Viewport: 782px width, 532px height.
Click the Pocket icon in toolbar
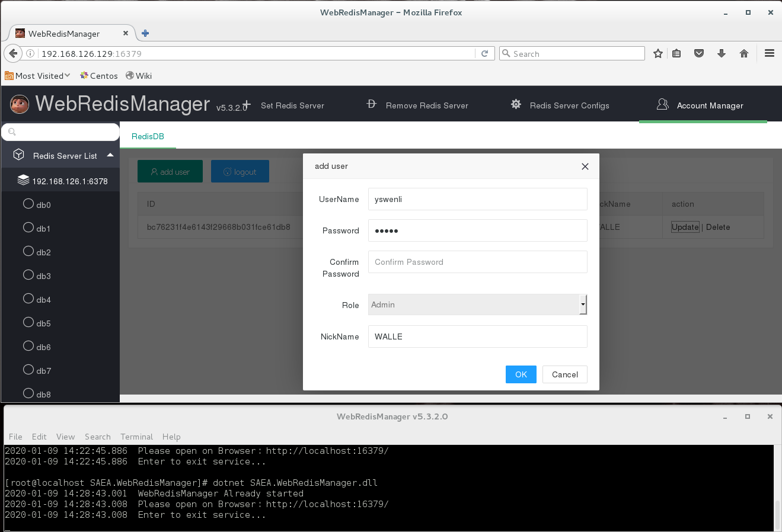[699, 53]
